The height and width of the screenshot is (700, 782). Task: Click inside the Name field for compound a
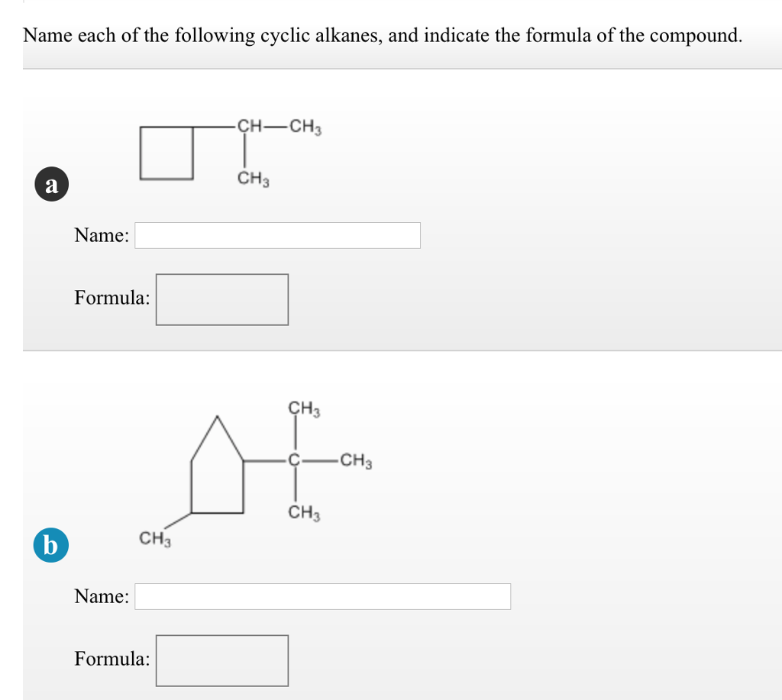click(277, 235)
